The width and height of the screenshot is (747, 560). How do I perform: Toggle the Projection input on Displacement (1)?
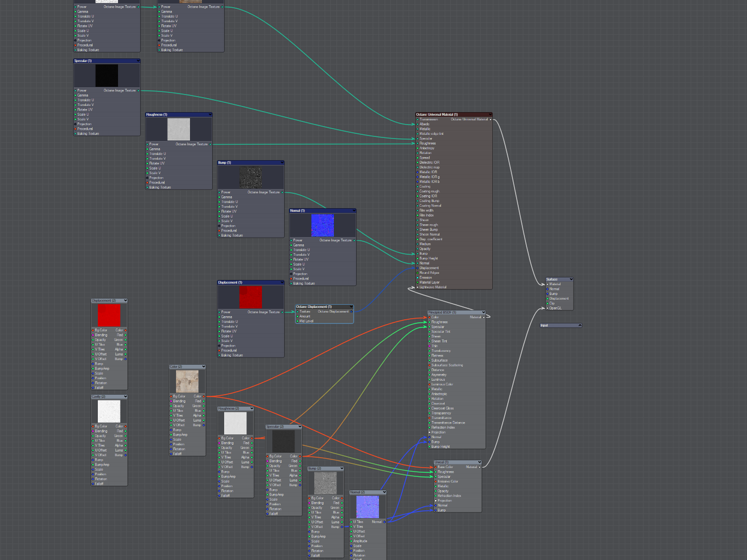click(219, 345)
